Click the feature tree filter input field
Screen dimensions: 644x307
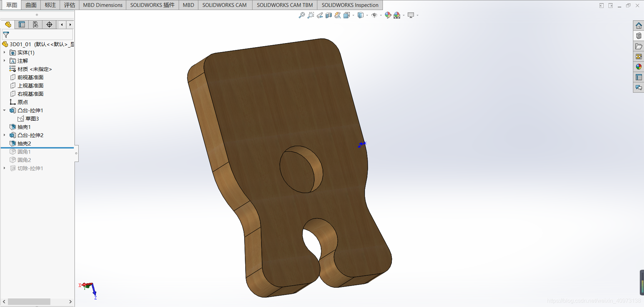[38, 35]
